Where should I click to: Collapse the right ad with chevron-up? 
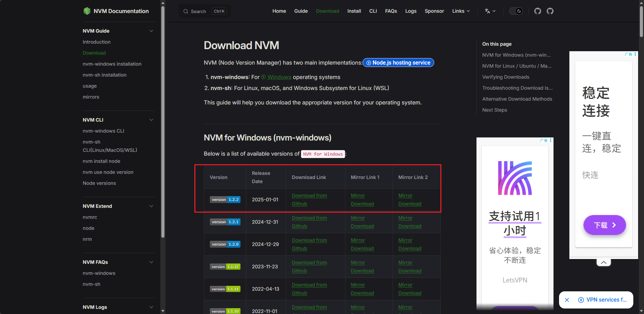604,262
